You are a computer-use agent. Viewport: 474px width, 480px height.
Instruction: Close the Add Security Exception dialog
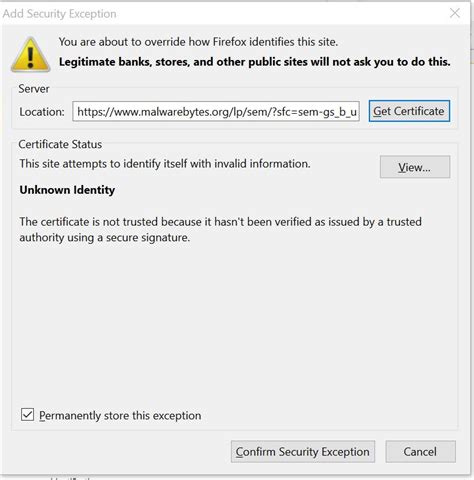click(x=455, y=13)
